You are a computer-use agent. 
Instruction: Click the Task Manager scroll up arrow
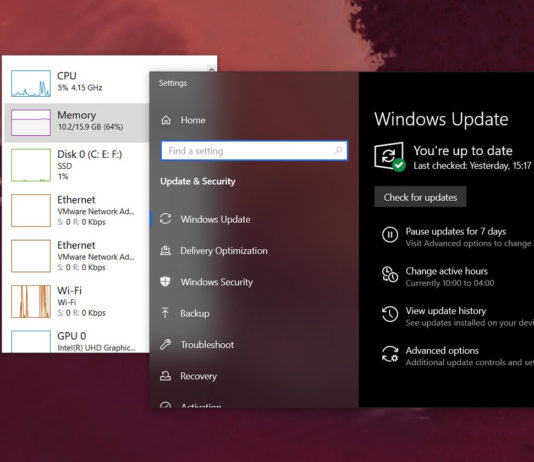point(211,69)
